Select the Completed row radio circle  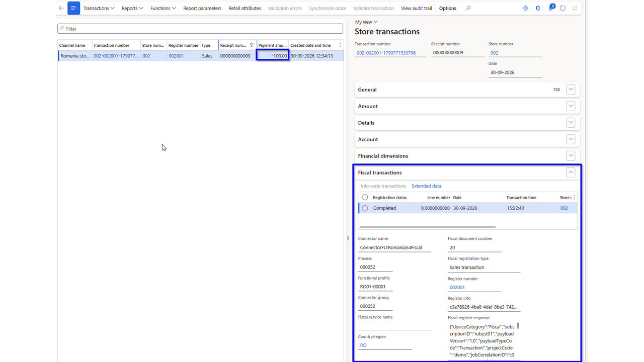[365, 208]
